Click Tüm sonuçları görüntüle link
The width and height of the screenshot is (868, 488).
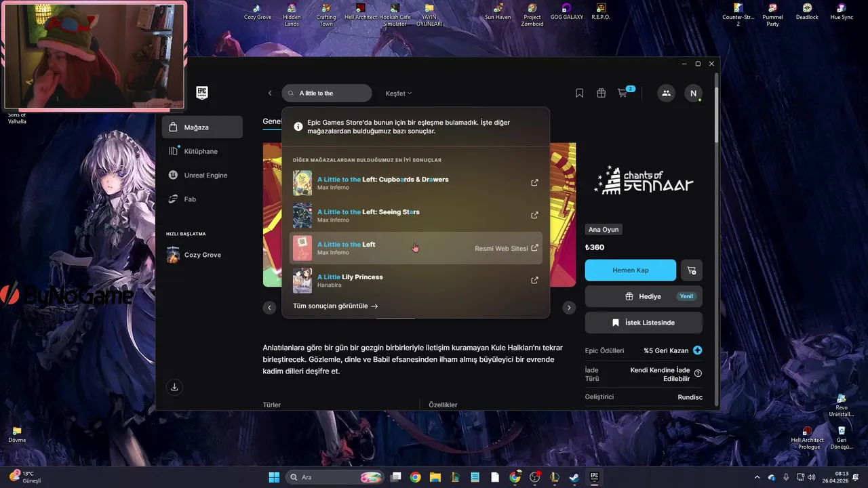point(336,306)
